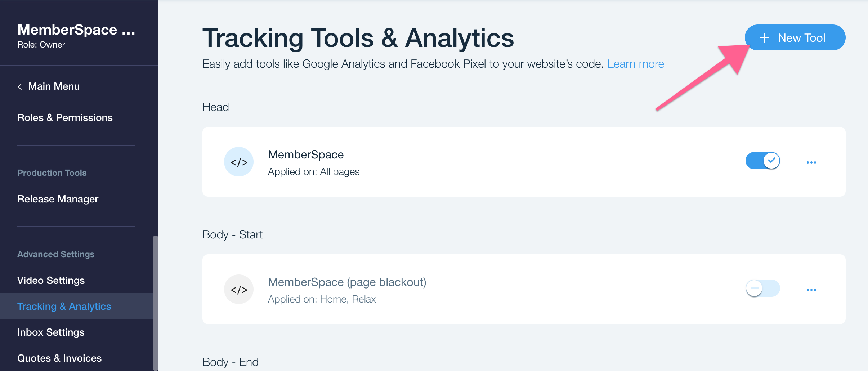Image resolution: width=868 pixels, height=371 pixels.
Task: Open Inbox Settings
Action: coord(51,332)
